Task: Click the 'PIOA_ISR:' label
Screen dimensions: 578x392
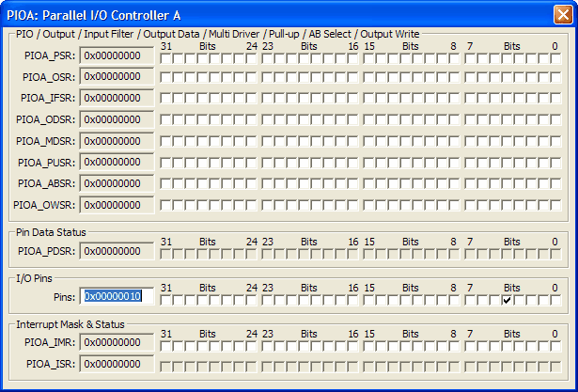Action: click(51, 365)
